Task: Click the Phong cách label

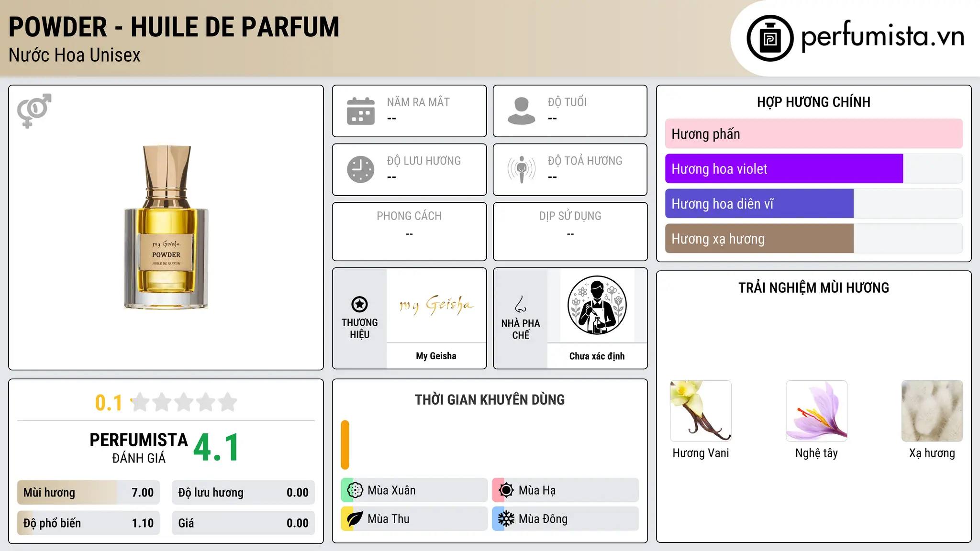Action: coord(409,216)
